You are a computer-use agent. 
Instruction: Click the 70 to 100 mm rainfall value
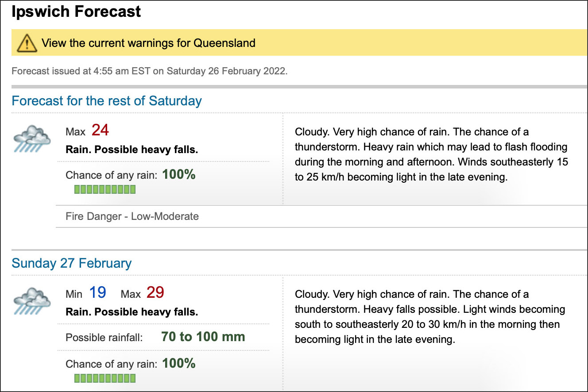pyautogui.click(x=203, y=337)
